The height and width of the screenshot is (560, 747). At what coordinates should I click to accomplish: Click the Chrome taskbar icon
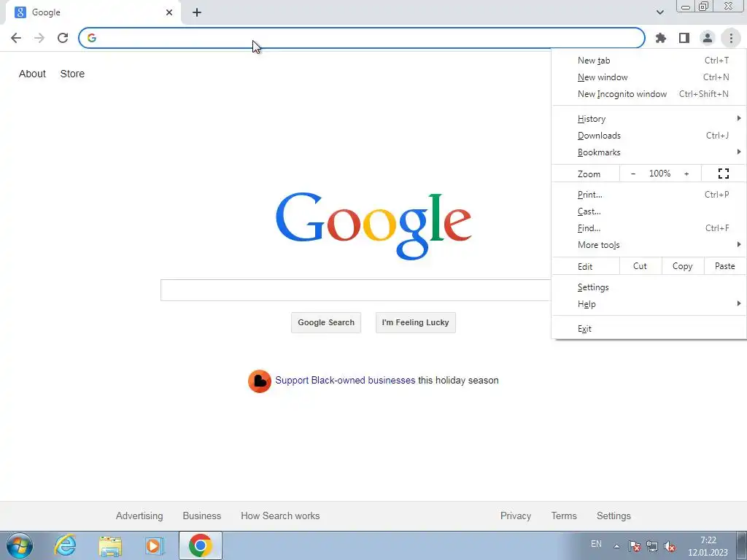[x=201, y=545]
